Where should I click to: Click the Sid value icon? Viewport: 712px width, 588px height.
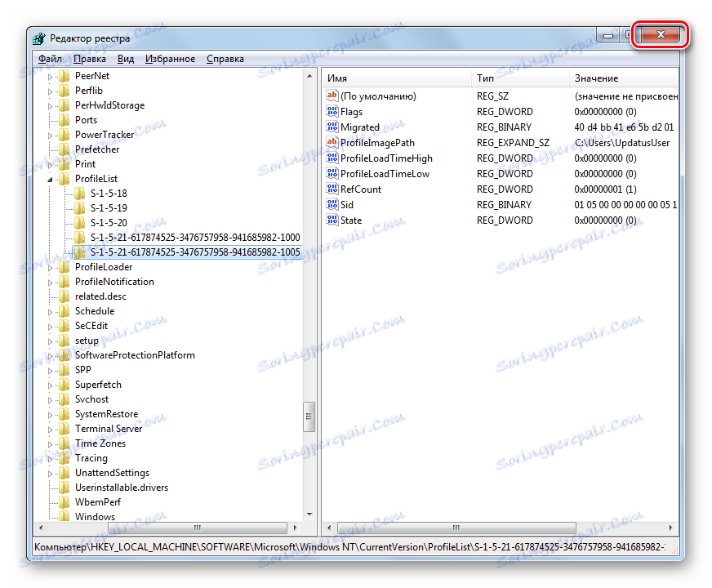pyautogui.click(x=332, y=204)
